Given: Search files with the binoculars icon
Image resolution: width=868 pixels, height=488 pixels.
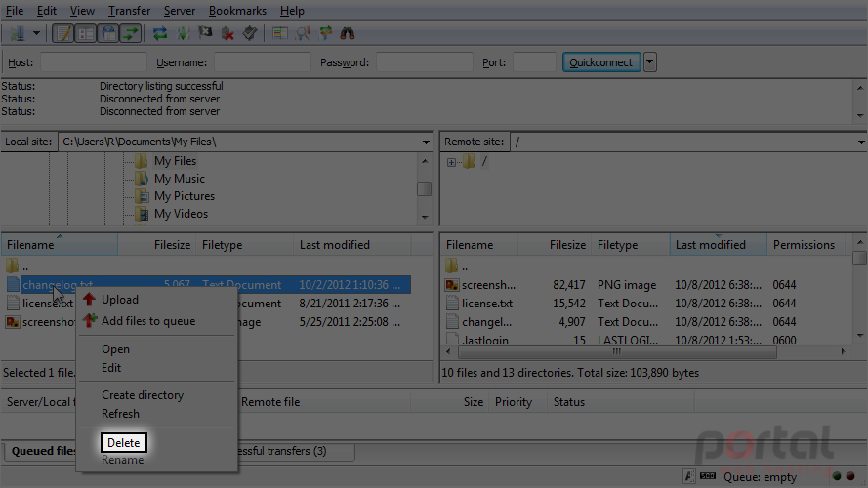Looking at the screenshot, I should coord(348,34).
